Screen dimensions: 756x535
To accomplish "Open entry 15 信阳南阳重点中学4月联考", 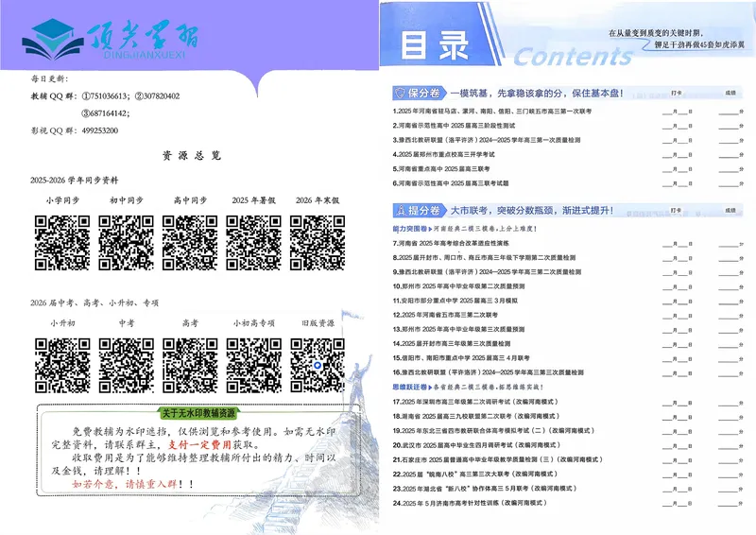I will pyautogui.click(x=461, y=358).
